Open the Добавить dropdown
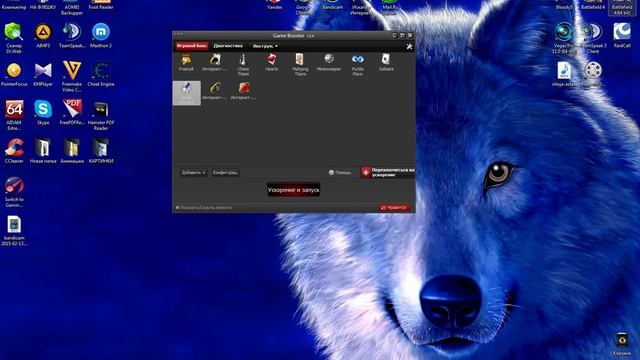Image resolution: width=640 pixels, height=360 pixels. point(193,173)
